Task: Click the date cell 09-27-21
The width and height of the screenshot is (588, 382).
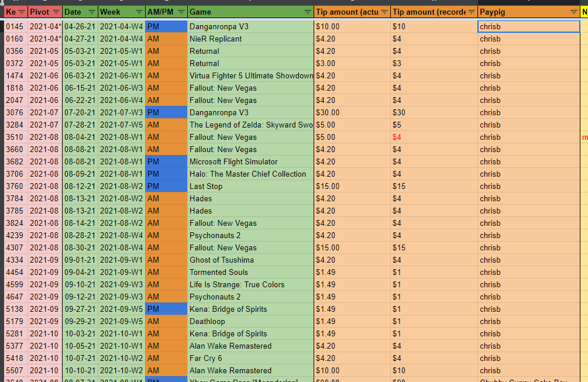Action: point(80,309)
